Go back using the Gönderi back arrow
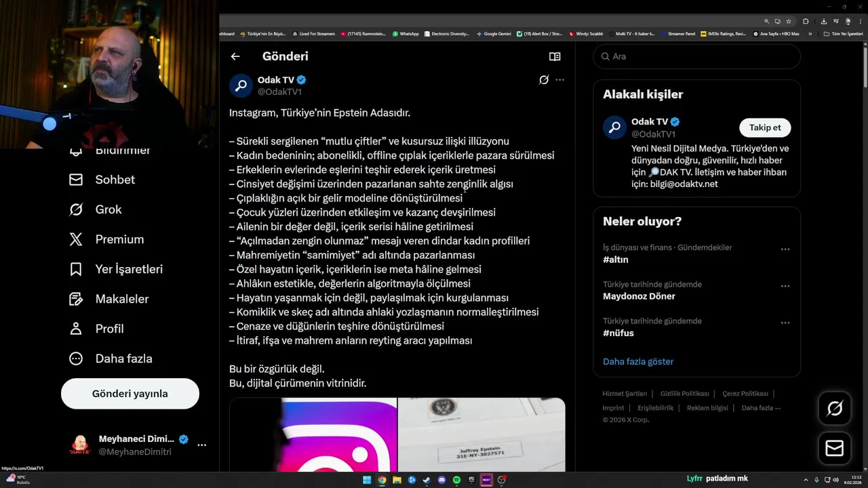Screen dimensions: 868x488 pos(235,56)
